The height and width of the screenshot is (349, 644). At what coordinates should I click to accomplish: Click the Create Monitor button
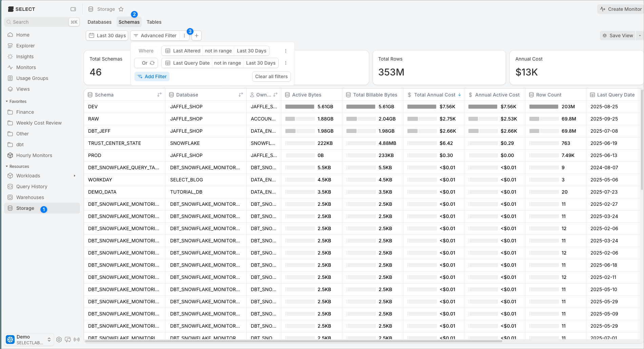pyautogui.click(x=620, y=9)
